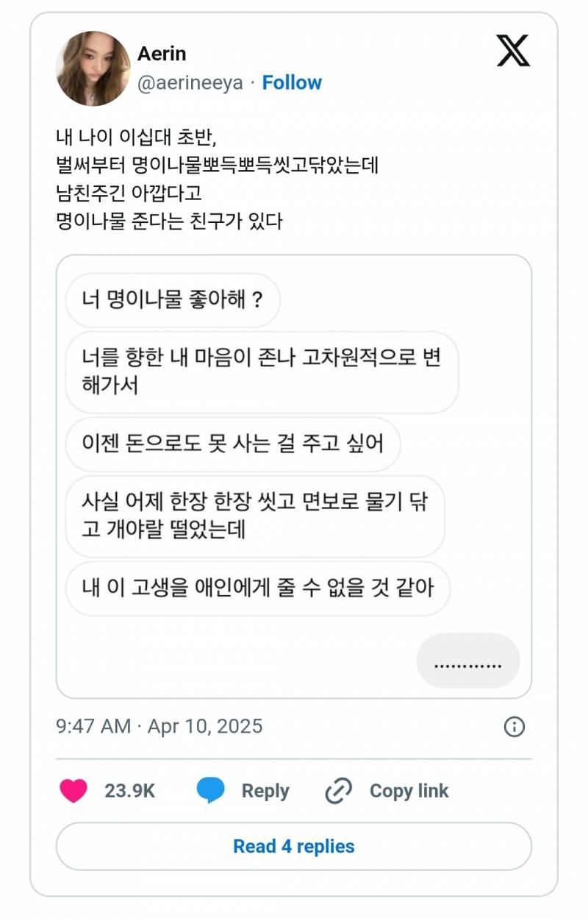This screenshot has width=588, height=921.
Task: Open Read 4 replies button
Action: (294, 846)
